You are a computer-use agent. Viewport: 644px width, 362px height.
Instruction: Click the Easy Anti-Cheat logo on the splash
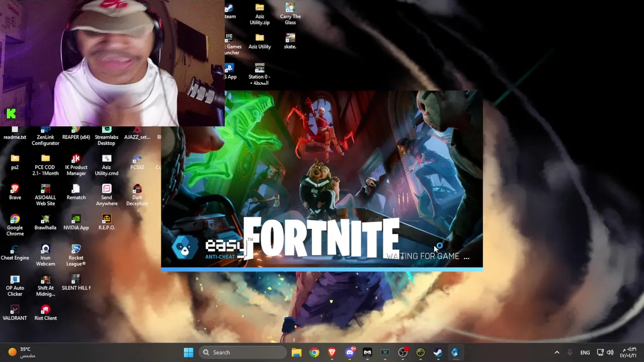coord(210,249)
